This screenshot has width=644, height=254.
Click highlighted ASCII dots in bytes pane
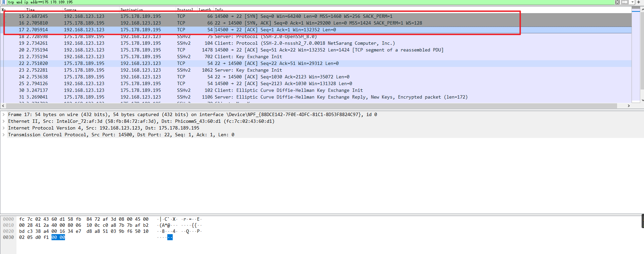coord(170,237)
